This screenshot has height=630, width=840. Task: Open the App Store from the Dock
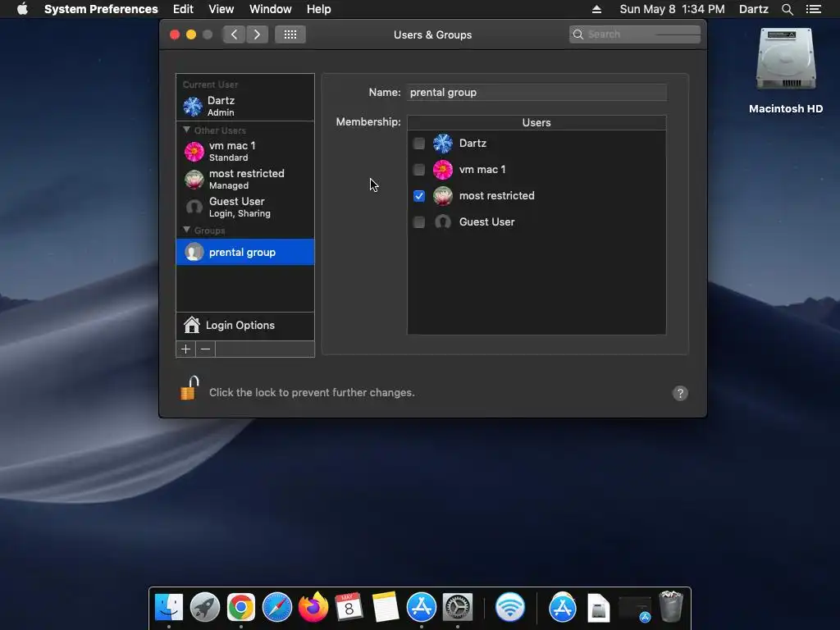[422, 607]
